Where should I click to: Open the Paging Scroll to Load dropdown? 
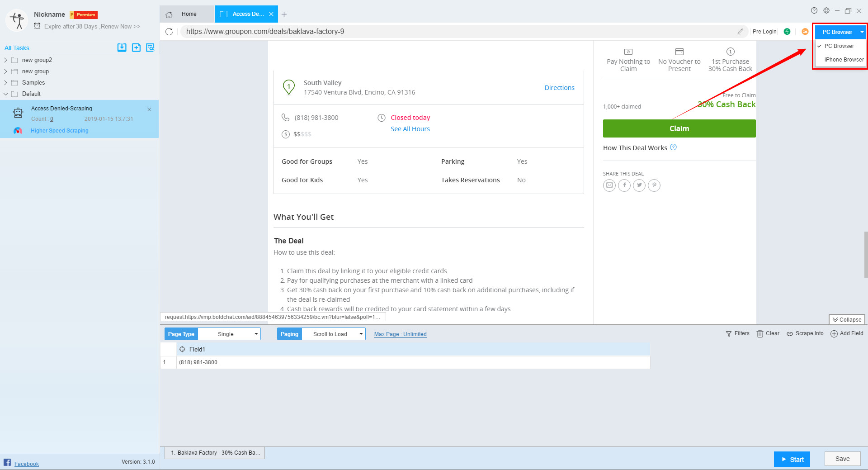pos(334,334)
